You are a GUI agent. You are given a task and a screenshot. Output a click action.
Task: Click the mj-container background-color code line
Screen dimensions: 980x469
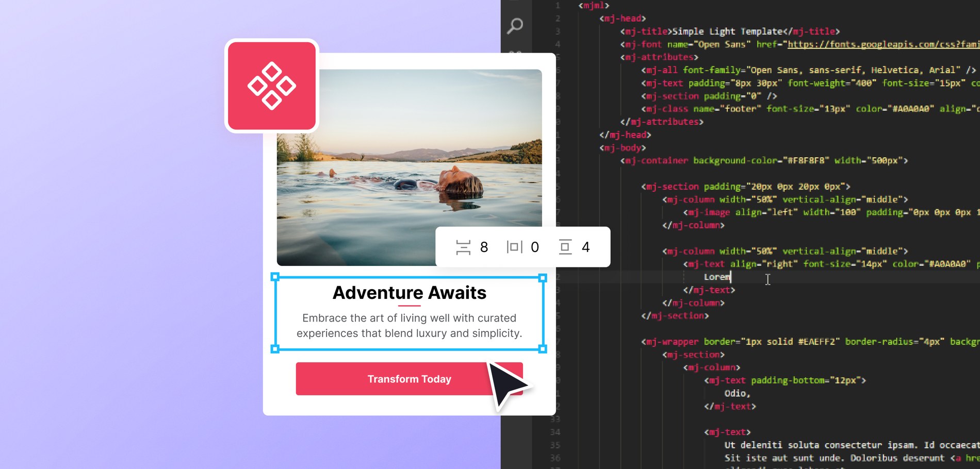(x=764, y=161)
